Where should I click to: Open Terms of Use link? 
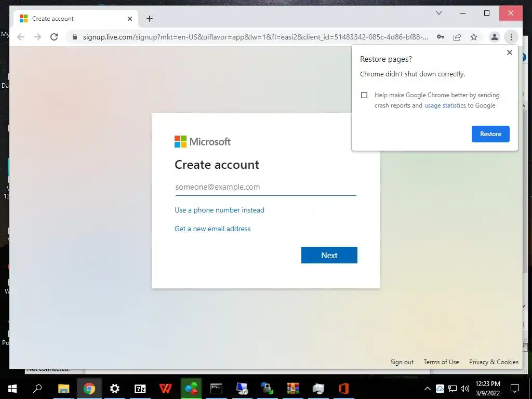pyautogui.click(x=441, y=362)
